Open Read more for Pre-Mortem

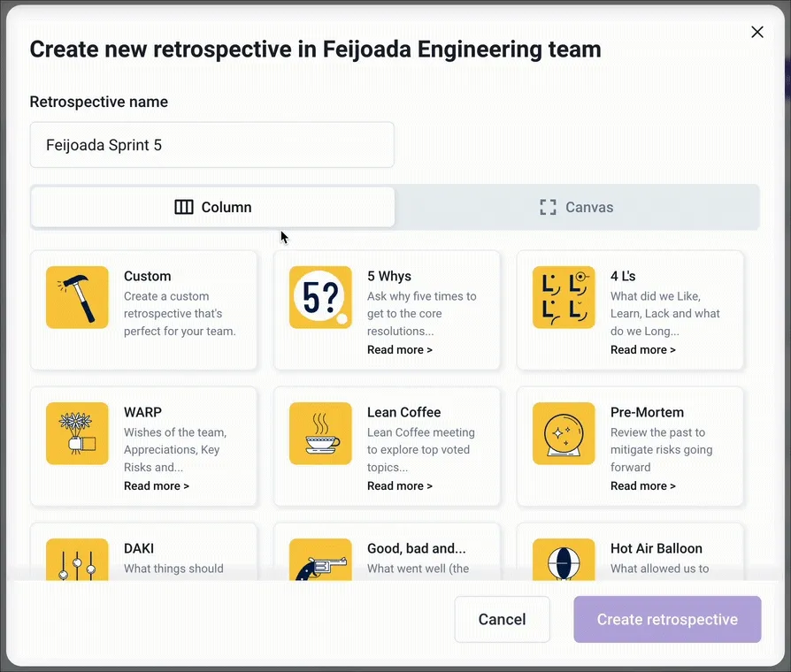643,485
